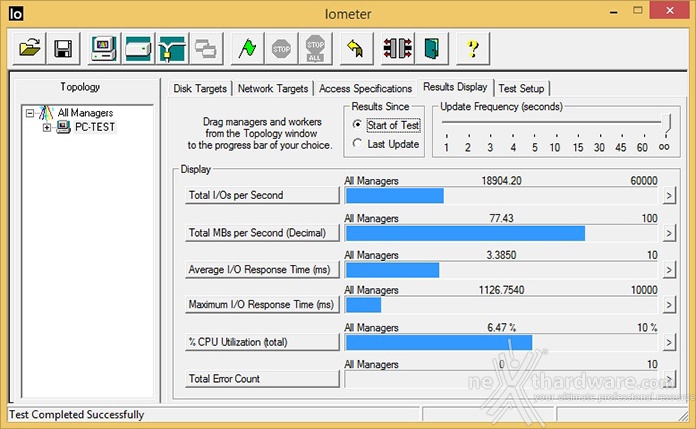Image resolution: width=696 pixels, height=429 pixels.
Task: Click the Total I/Os progress bar
Action: coord(501,195)
